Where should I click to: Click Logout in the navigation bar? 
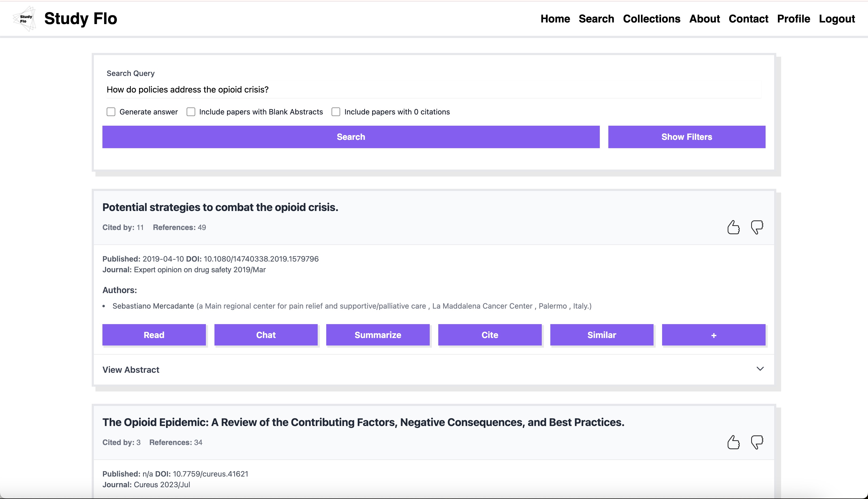click(837, 18)
